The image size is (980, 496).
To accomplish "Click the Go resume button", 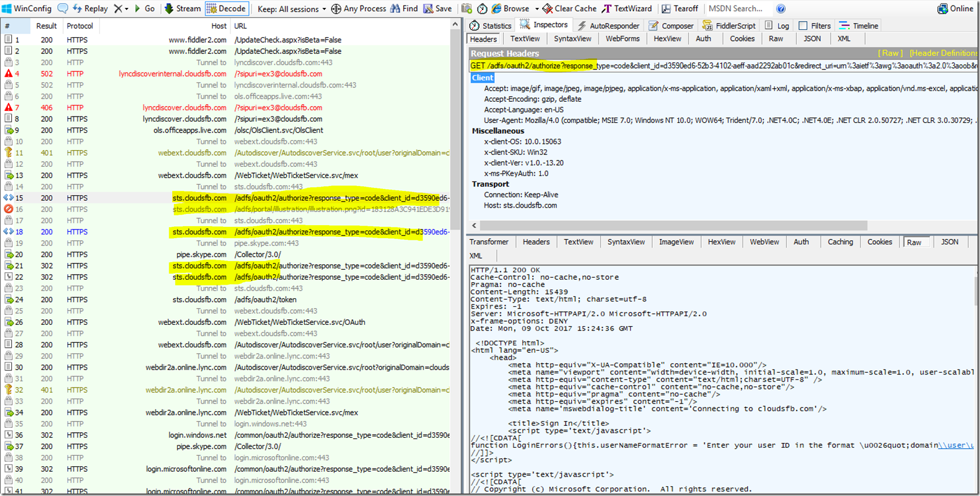I will (145, 9).
